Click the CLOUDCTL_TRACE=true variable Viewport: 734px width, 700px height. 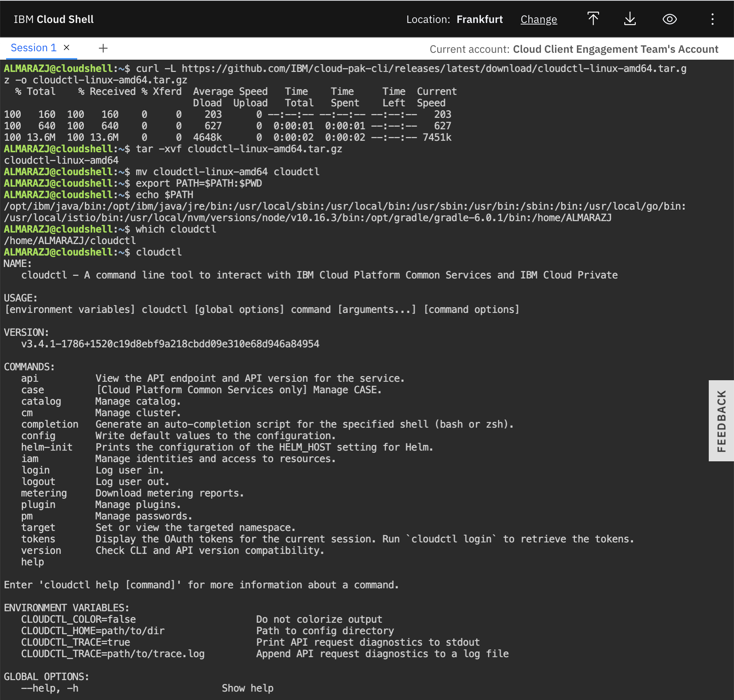point(76,643)
